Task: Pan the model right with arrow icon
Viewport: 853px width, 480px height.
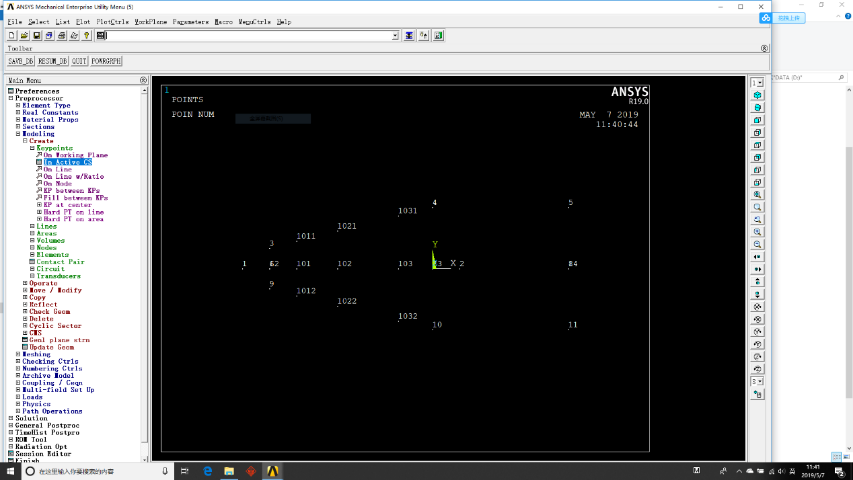Action: click(x=757, y=269)
